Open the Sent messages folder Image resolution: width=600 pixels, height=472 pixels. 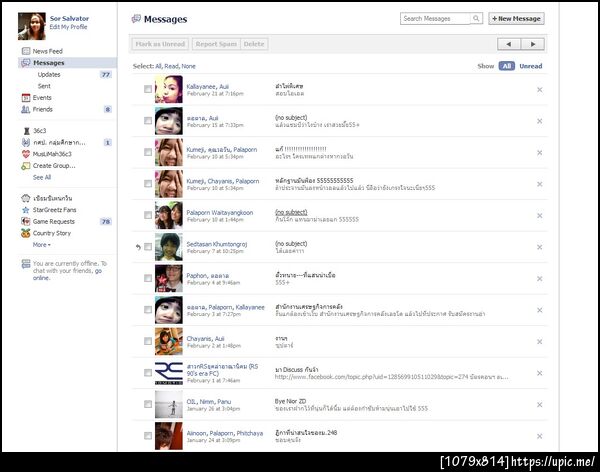click(44, 86)
